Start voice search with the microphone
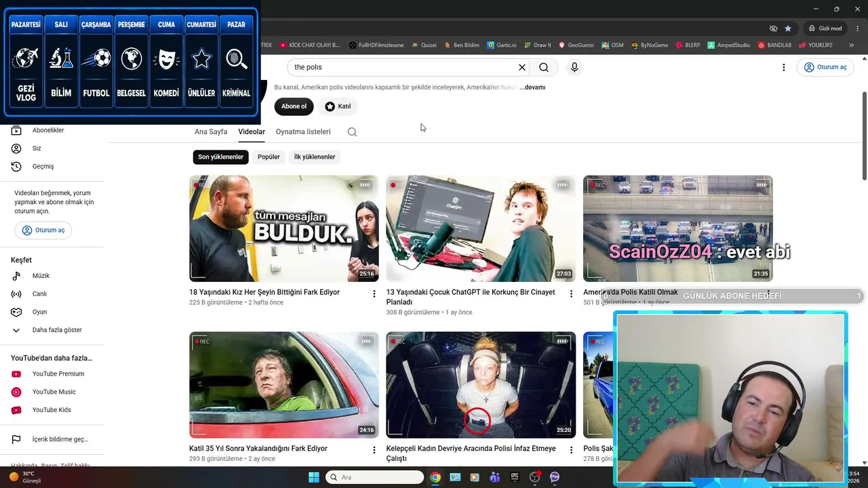 (x=574, y=67)
